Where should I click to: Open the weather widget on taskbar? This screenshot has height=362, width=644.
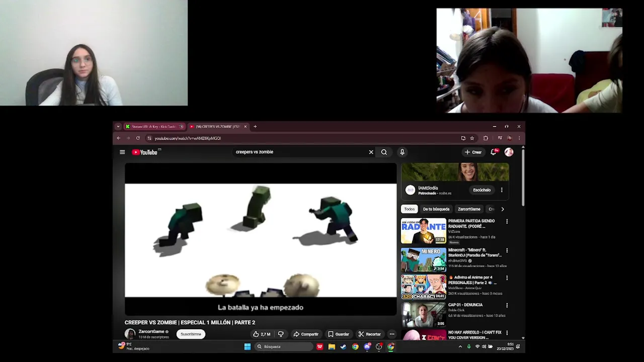pyautogui.click(x=134, y=346)
